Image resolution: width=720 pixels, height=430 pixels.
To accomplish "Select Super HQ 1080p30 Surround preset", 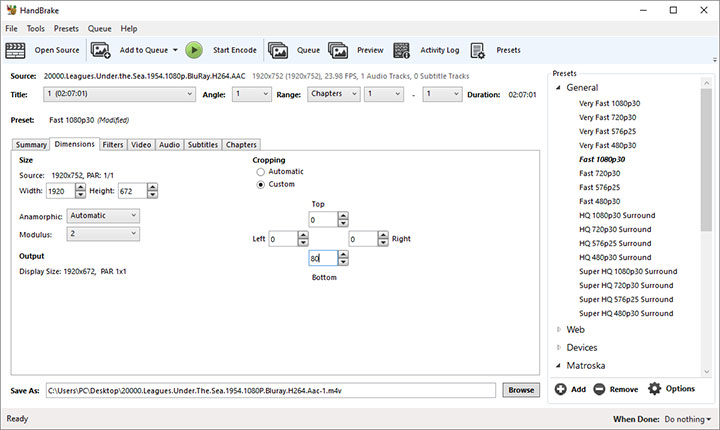I will [628, 271].
